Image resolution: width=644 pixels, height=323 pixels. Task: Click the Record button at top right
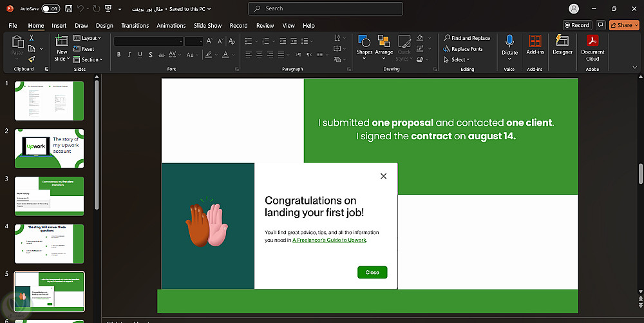pos(578,25)
